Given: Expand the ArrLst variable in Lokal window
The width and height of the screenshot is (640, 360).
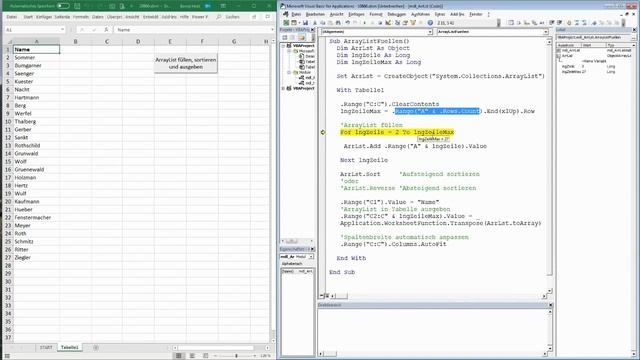Looking at the screenshot, I should pyautogui.click(x=559, y=56).
